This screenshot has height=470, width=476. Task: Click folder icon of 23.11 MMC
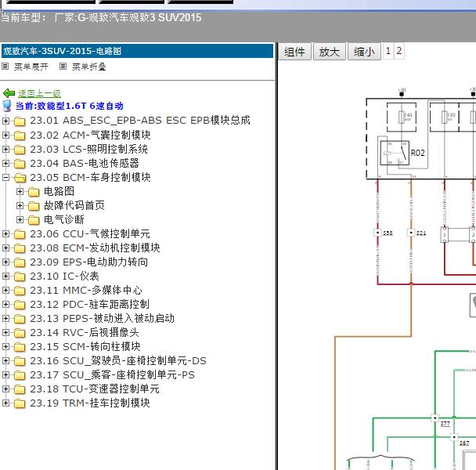(x=20, y=291)
